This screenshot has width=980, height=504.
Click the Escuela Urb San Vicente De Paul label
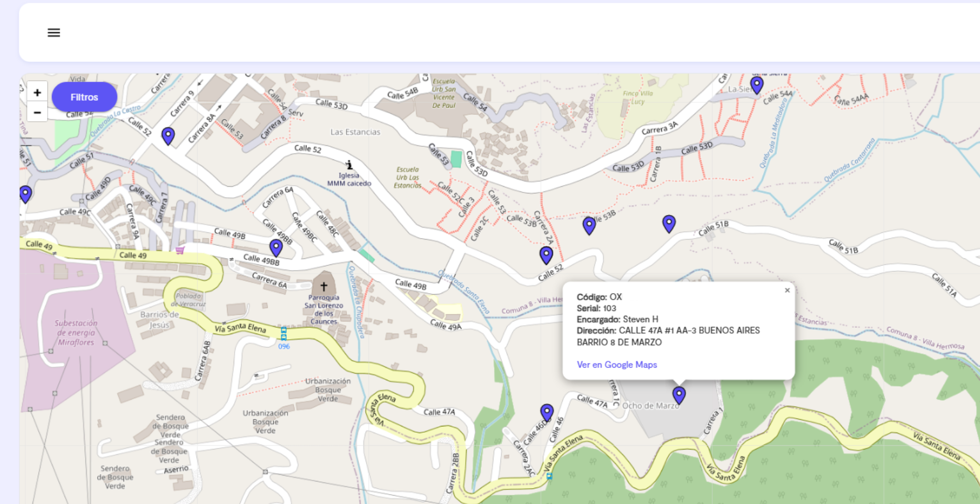(444, 93)
